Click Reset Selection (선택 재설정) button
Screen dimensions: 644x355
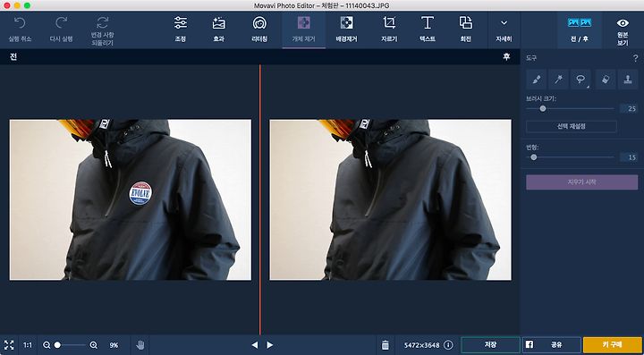(572, 126)
